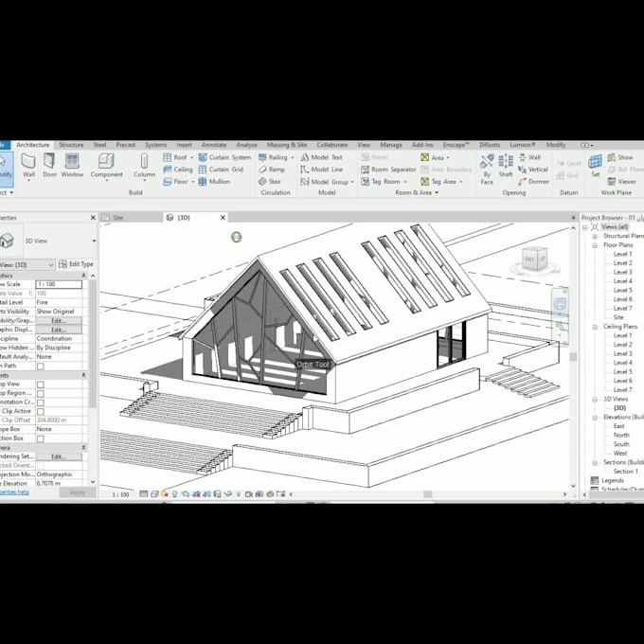This screenshot has width=644, height=644.
Task: Open the Manage ribbon tab
Action: pos(391,145)
